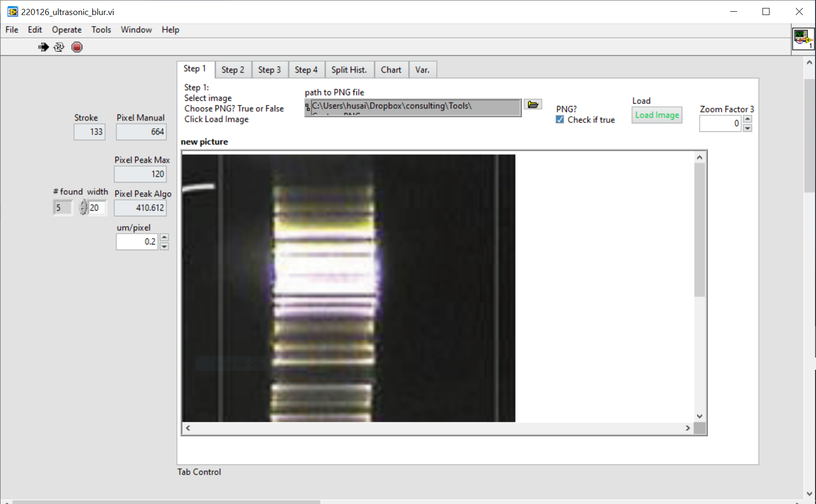The height and width of the screenshot is (504, 816).
Task: Click the red Abort Execution button
Action: [x=77, y=47]
